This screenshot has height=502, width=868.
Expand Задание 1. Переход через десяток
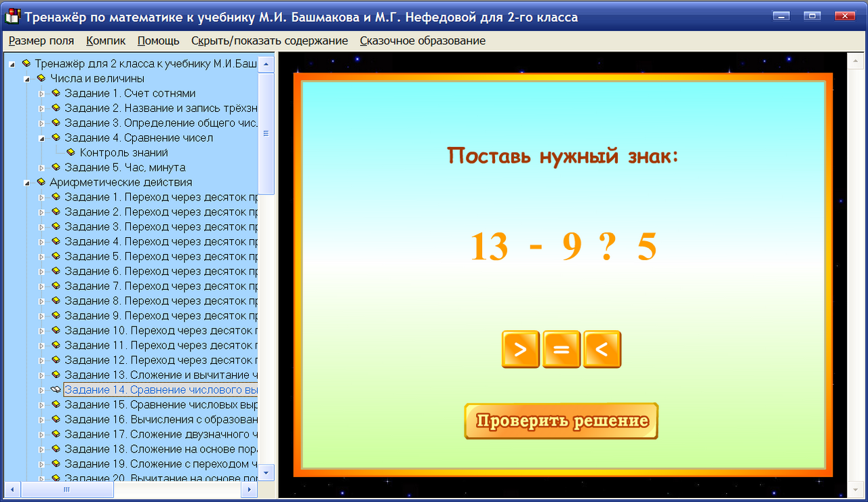pos(41,197)
